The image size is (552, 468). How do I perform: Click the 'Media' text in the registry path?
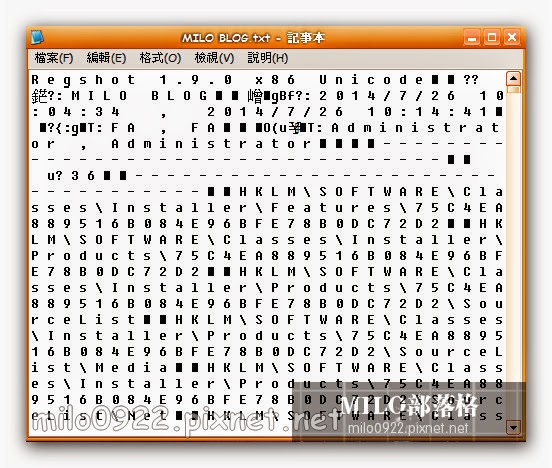coord(131,368)
